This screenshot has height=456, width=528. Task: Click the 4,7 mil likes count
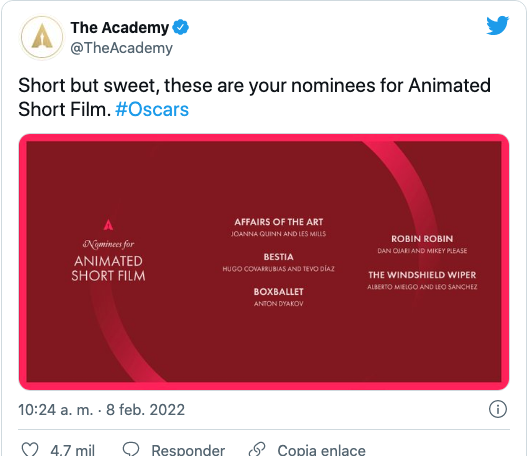pyautogui.click(x=72, y=450)
